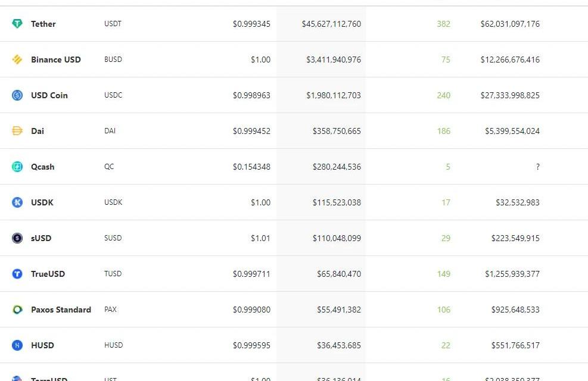Follow the Paxos Standard name link

[61, 310]
